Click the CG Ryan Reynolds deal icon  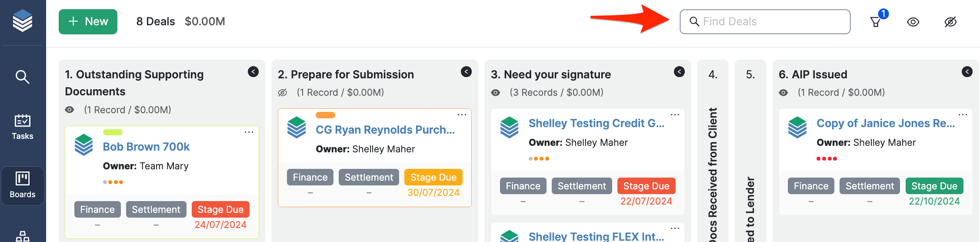(x=297, y=128)
